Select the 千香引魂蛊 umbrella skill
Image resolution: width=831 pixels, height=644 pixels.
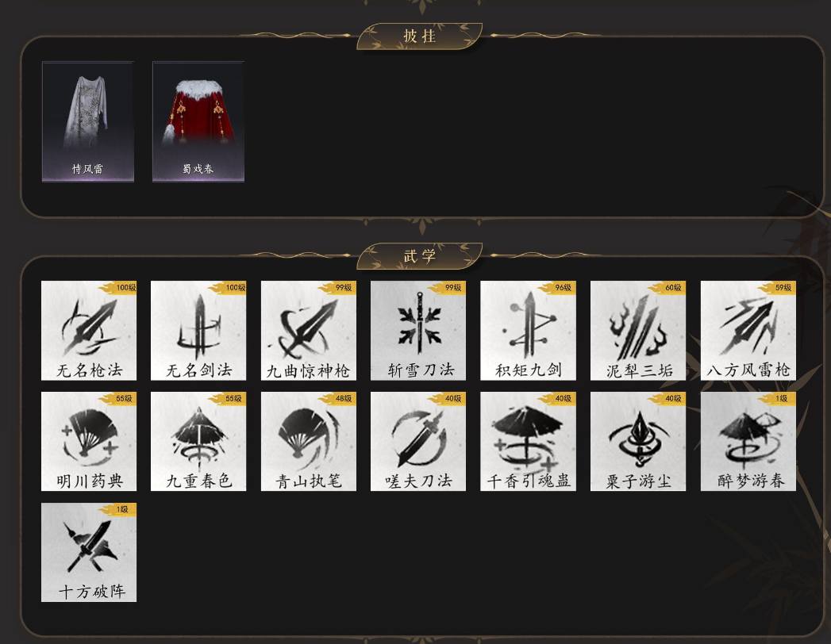click(528, 441)
